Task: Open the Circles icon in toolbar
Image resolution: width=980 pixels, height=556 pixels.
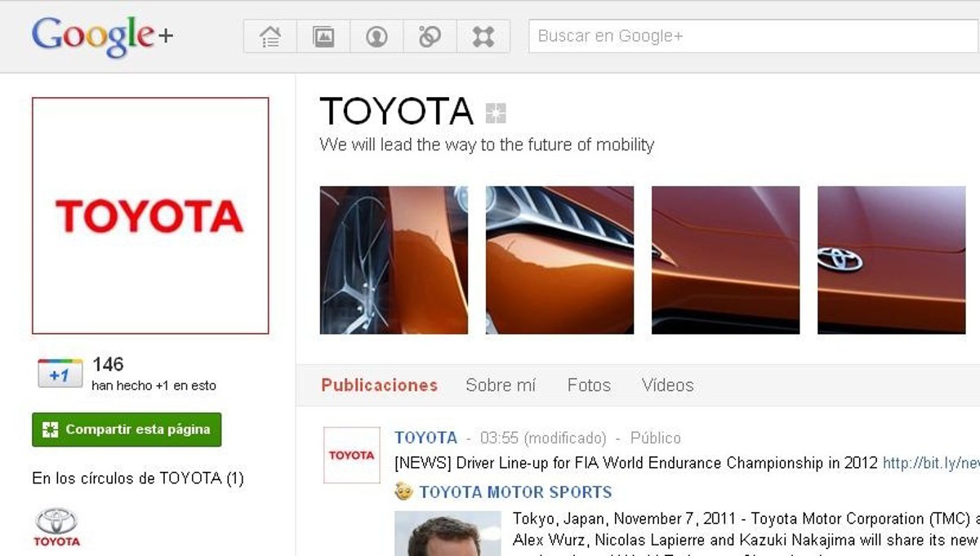Action: (x=430, y=37)
